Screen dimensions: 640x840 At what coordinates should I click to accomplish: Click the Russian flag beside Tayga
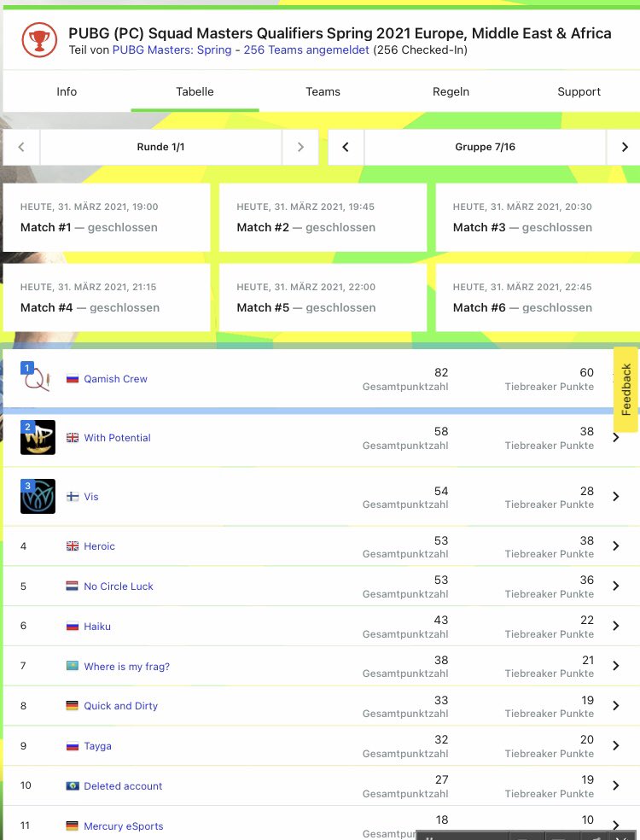73,746
